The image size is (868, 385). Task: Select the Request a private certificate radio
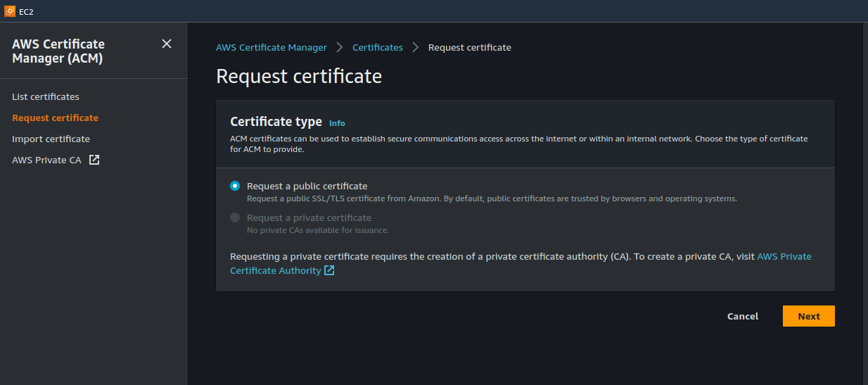pyautogui.click(x=235, y=218)
